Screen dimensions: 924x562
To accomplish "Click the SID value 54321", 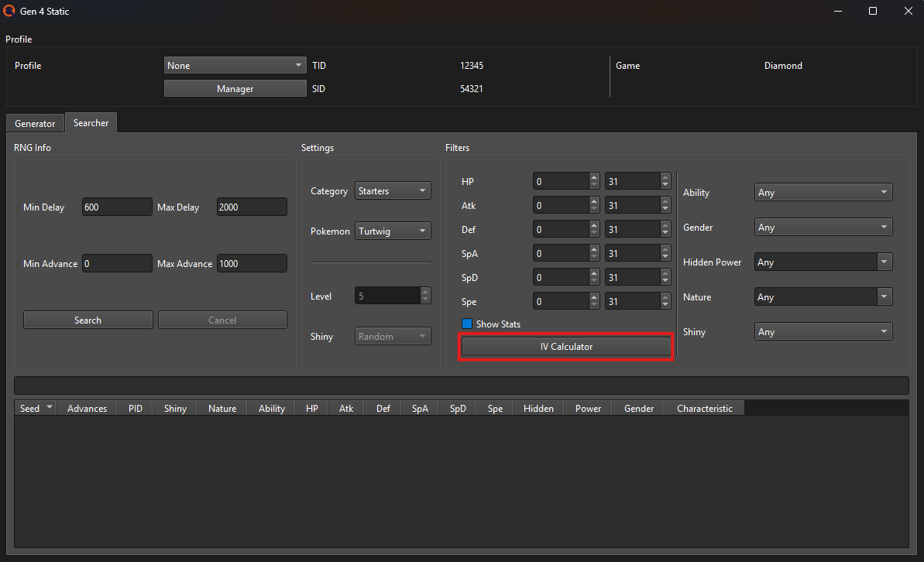I will point(472,88).
